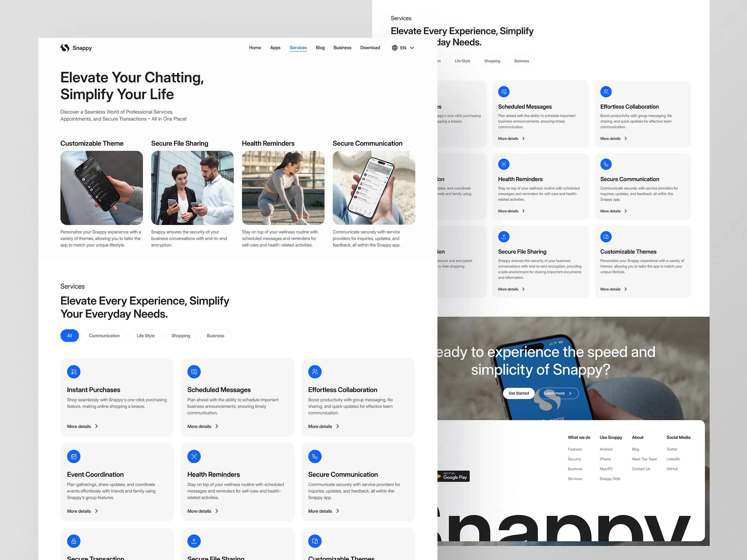Open the Twitter footer link
The image size is (747, 560).
click(x=672, y=449)
